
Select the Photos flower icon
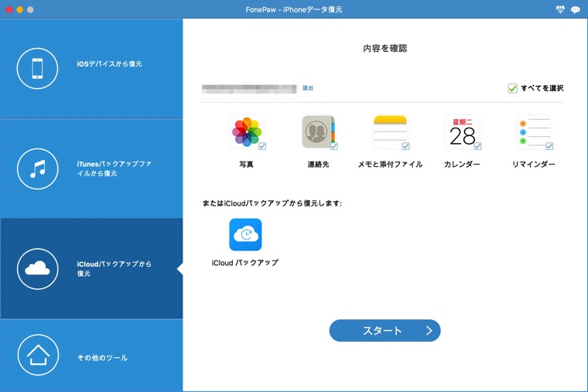pyautogui.click(x=246, y=131)
